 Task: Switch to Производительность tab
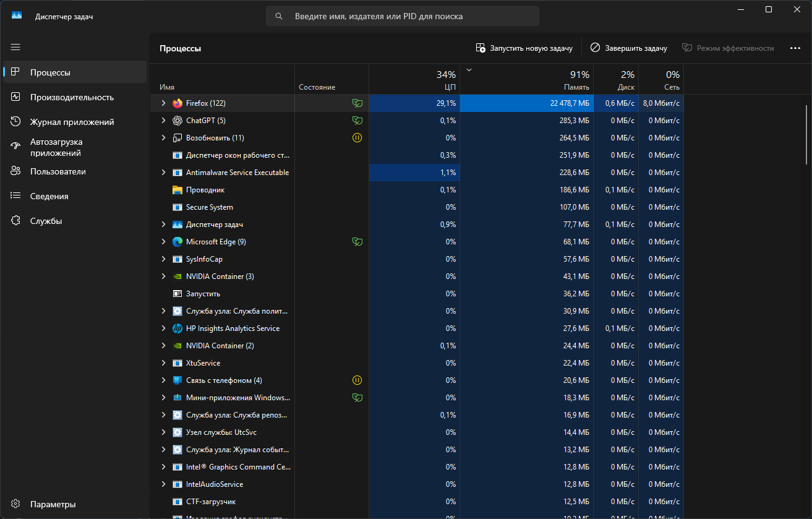click(75, 97)
